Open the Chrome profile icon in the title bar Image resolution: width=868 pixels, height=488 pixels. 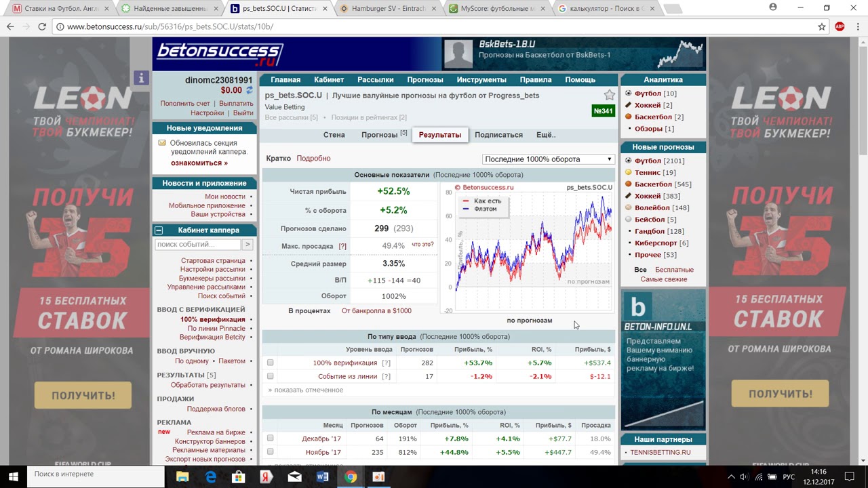[x=773, y=7]
